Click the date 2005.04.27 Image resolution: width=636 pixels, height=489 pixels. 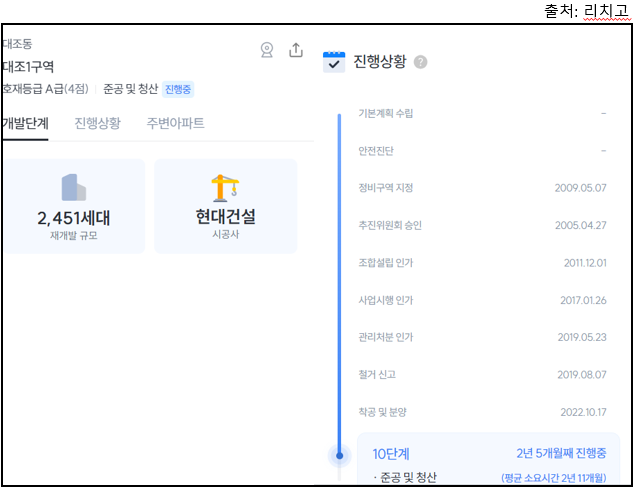pos(580,225)
